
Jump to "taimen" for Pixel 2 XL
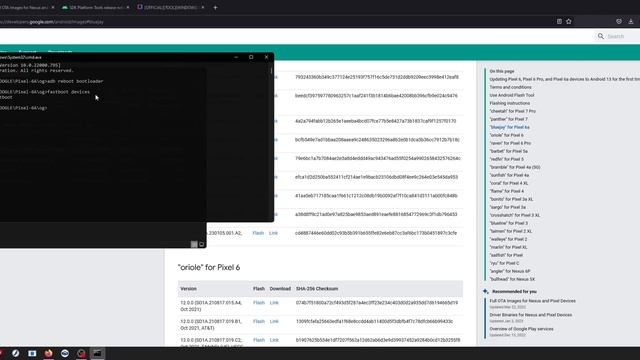tap(510, 231)
